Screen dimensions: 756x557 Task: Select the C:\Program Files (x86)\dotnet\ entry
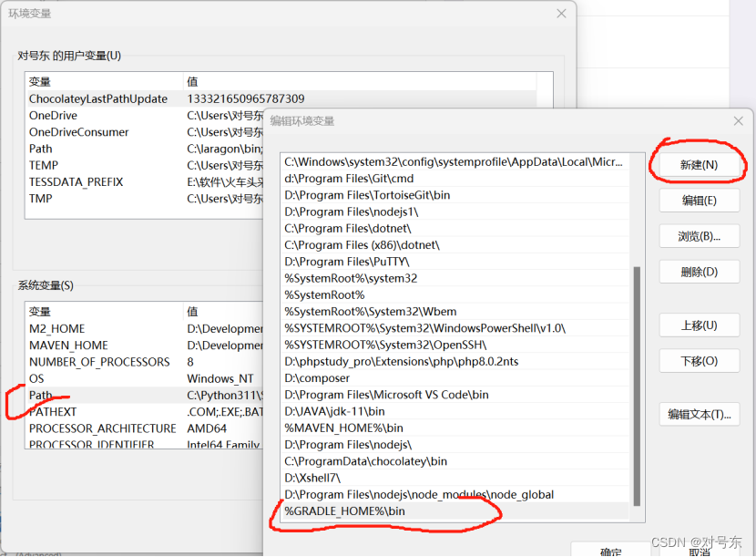click(455, 245)
